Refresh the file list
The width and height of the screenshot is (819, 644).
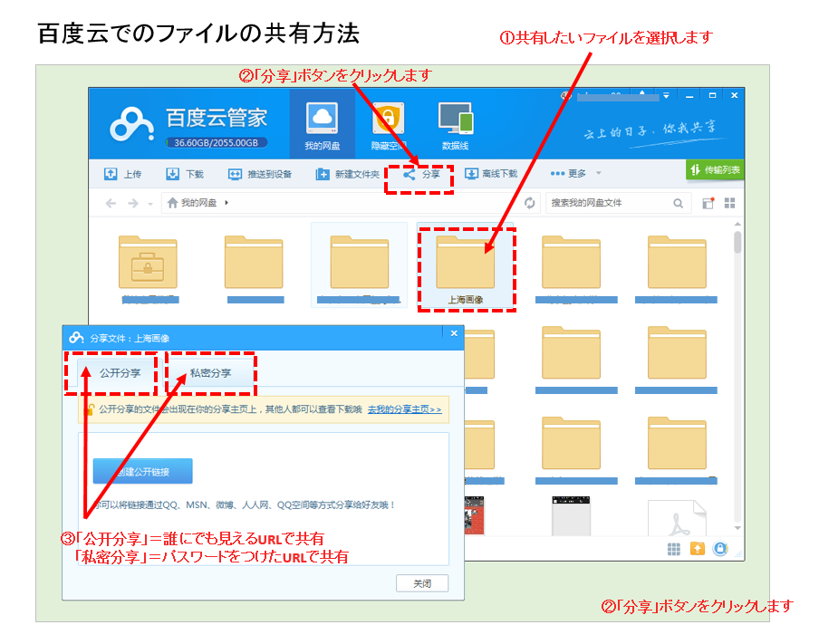530,203
